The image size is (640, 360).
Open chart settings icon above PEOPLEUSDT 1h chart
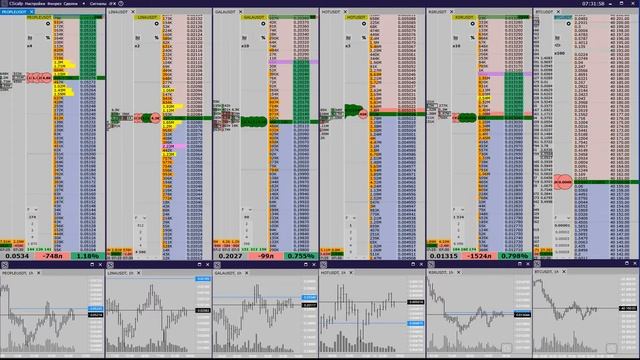[4, 265]
